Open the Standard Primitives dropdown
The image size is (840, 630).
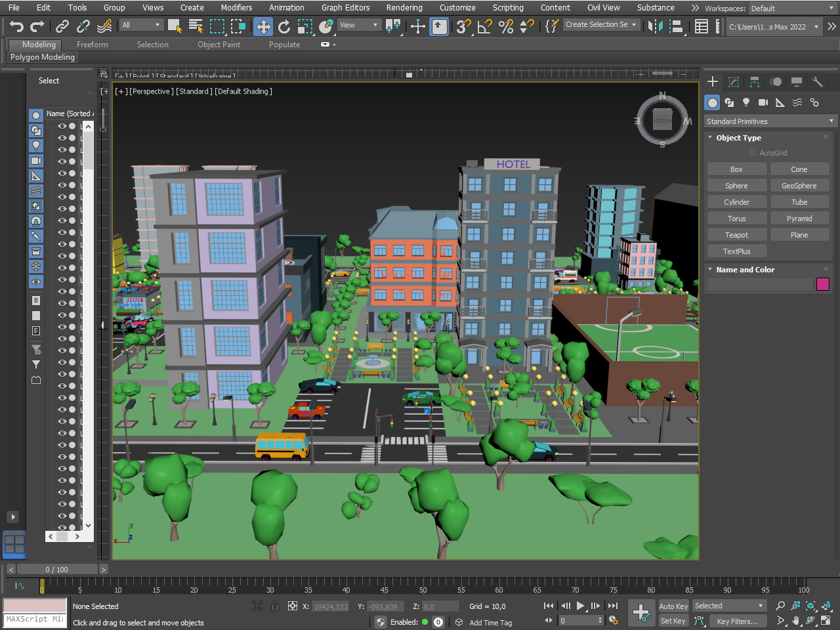point(770,121)
